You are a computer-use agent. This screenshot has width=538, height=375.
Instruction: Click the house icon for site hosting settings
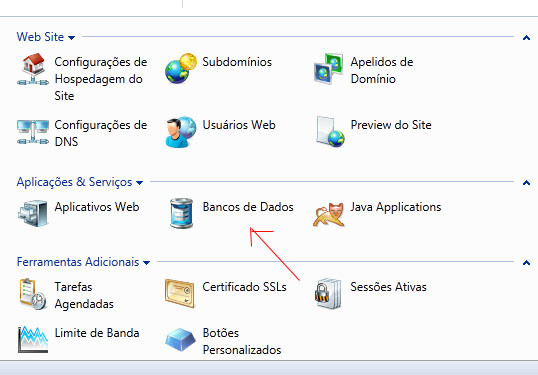click(33, 69)
